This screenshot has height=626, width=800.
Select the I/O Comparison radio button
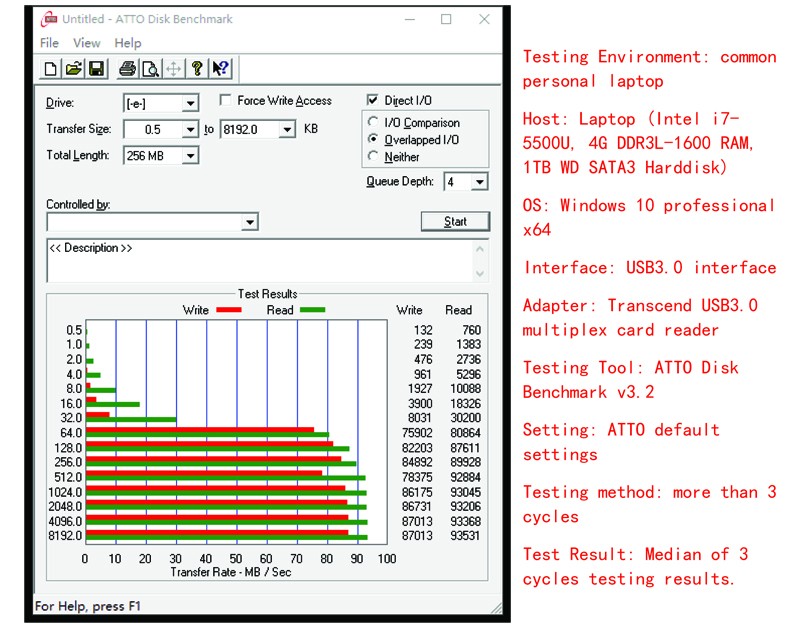(374, 123)
